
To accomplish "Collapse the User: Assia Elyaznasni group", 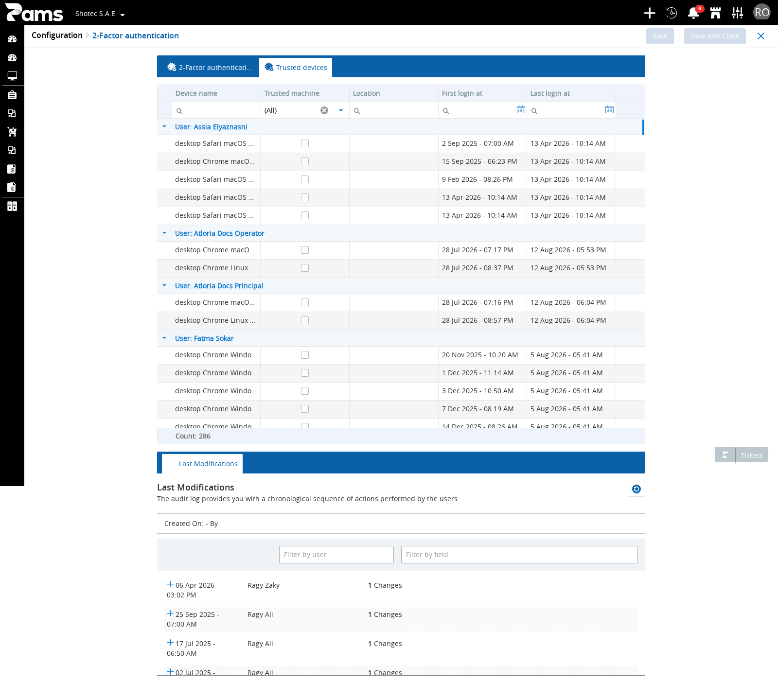I will point(164,126).
